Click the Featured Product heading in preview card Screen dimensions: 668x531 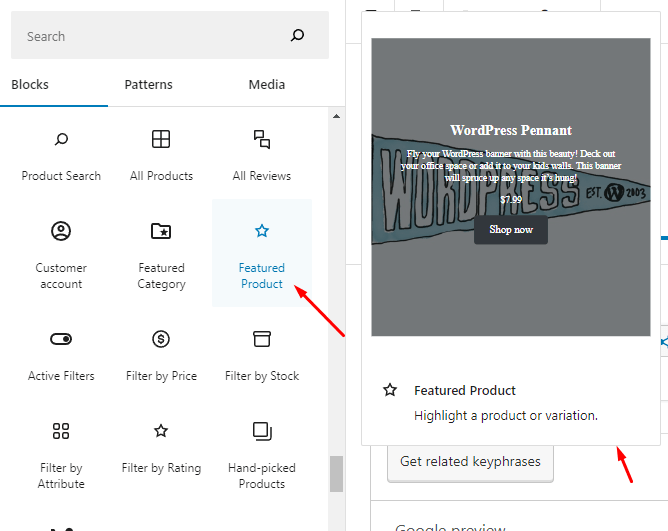point(465,390)
